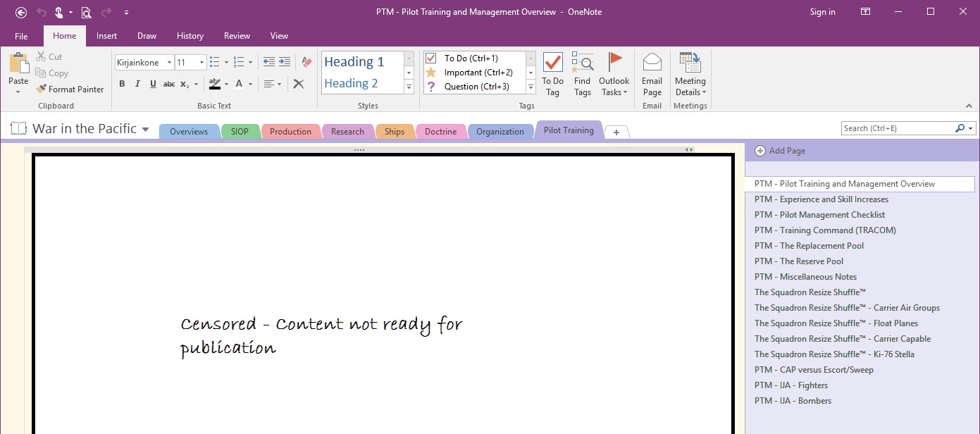The height and width of the screenshot is (434, 980).
Task: Open the search scope dropdown arrow
Action: [971, 129]
